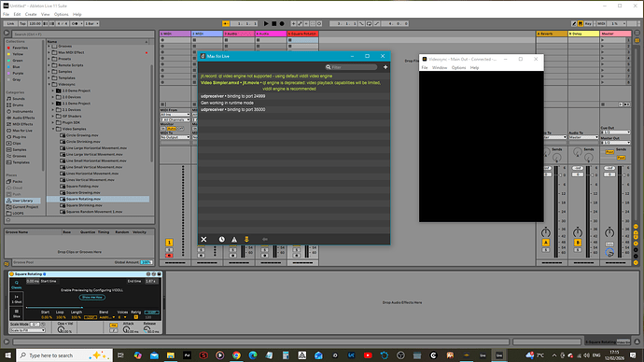
Task: Select Slice mode in Video Simpler
Action: point(17,313)
